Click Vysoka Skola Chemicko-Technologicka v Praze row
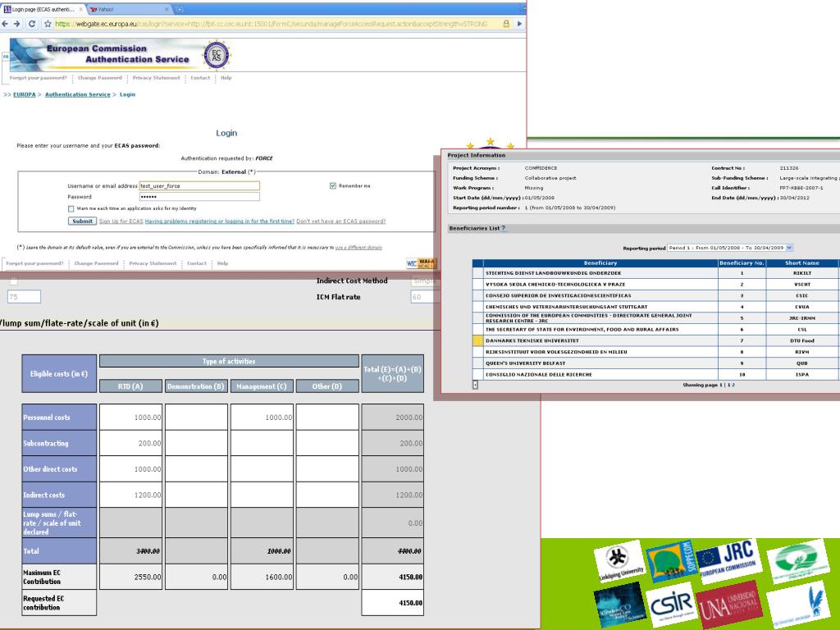The height and width of the screenshot is (630, 840). pyautogui.click(x=655, y=285)
